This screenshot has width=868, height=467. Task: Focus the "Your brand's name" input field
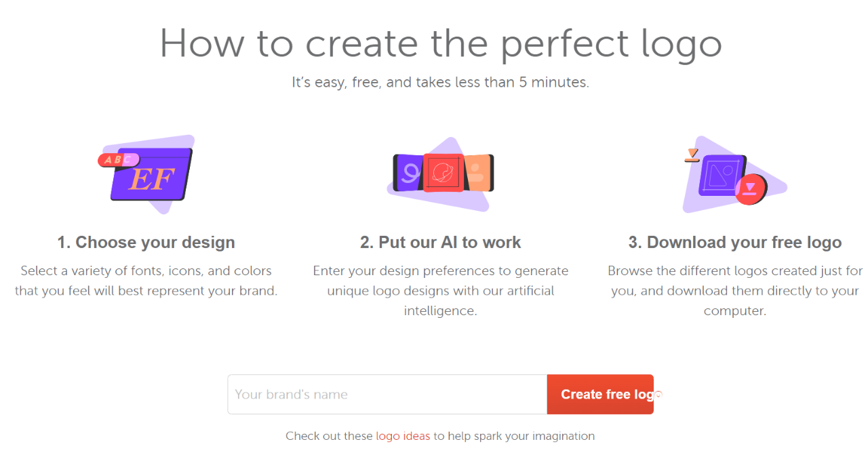coord(387,394)
